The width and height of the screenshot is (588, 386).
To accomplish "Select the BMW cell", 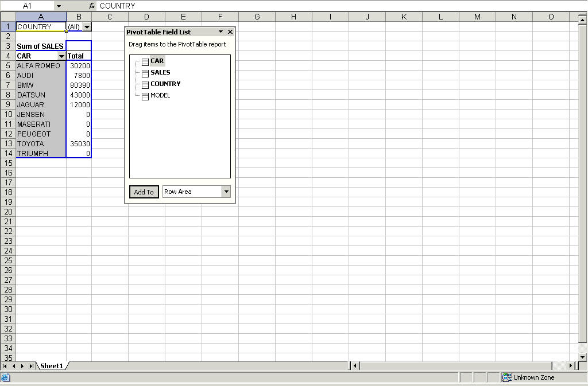I will [x=41, y=85].
